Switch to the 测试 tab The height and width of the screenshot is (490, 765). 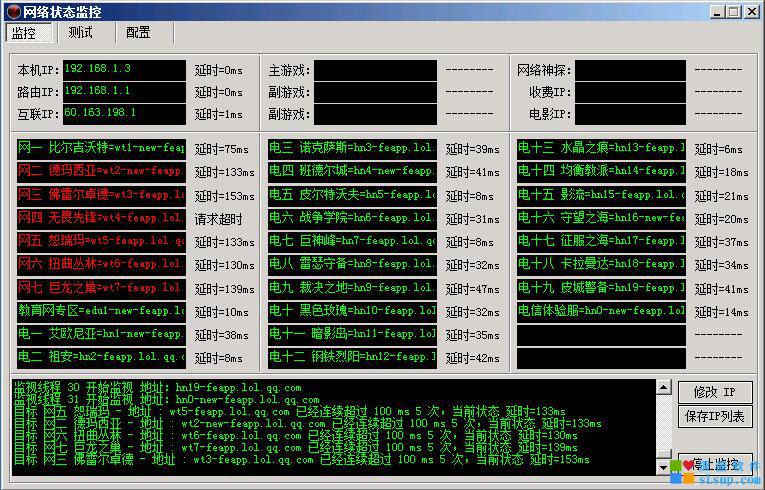point(80,32)
